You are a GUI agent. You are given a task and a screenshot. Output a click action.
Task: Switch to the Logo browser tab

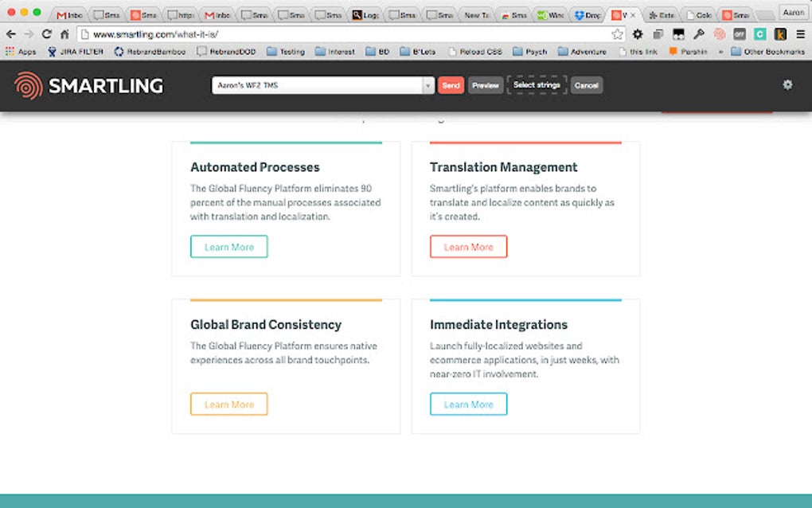(366, 12)
